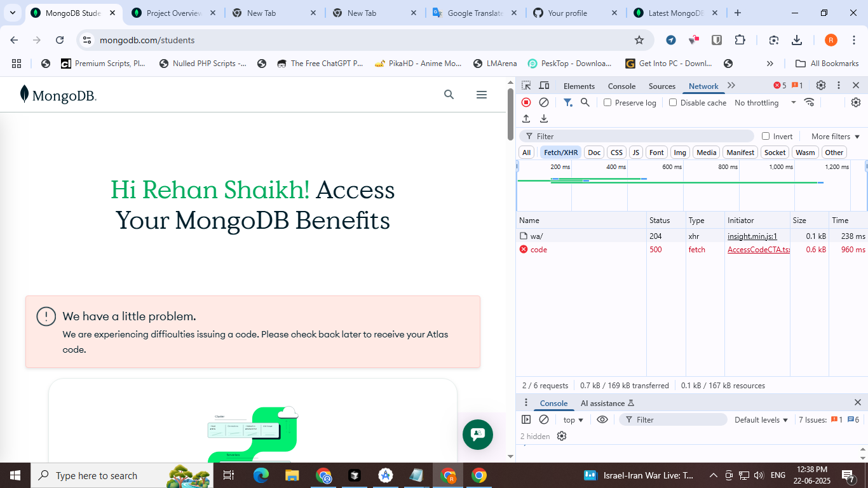
Task: Open the Network conditions Wi-Fi icon
Action: tap(809, 102)
